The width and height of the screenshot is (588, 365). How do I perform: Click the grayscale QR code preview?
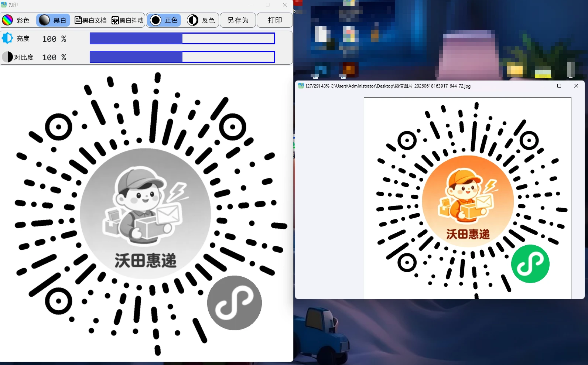[147, 213]
